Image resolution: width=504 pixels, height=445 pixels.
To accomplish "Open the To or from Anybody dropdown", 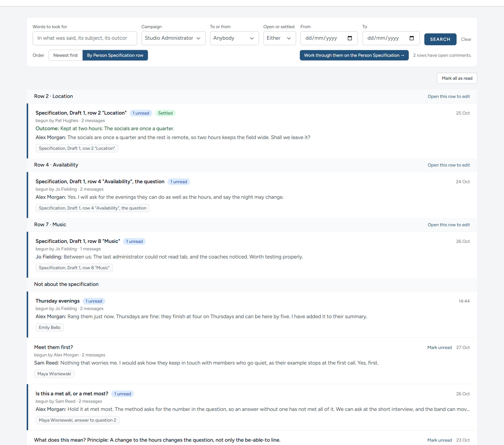I will point(234,38).
